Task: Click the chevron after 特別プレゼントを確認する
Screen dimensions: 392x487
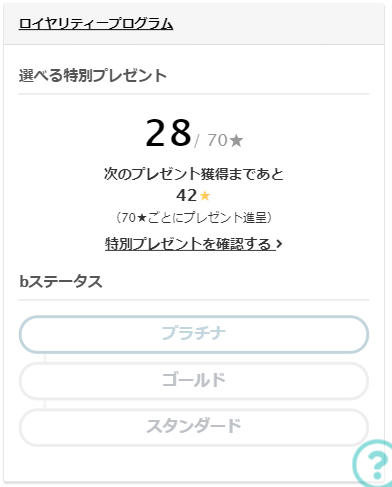Action: 279,244
